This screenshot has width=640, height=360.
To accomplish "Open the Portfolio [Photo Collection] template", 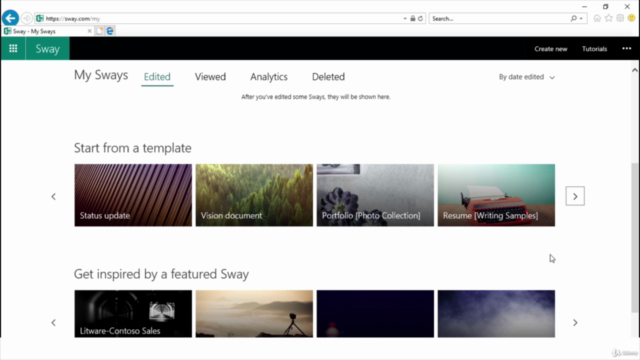I will tap(375, 195).
